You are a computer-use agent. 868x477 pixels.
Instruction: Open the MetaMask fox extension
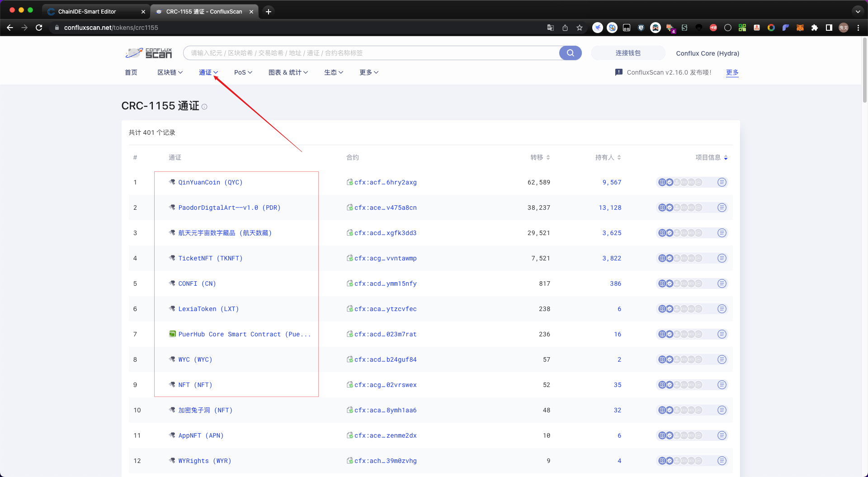click(800, 28)
